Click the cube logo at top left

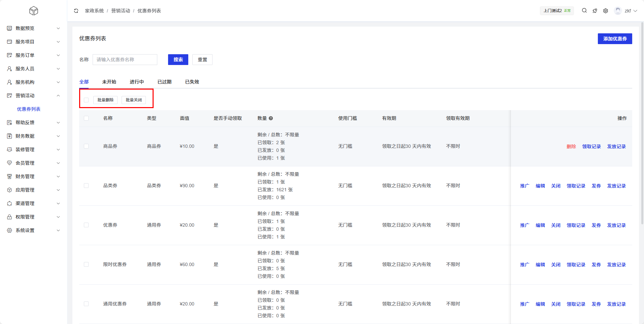click(x=34, y=11)
